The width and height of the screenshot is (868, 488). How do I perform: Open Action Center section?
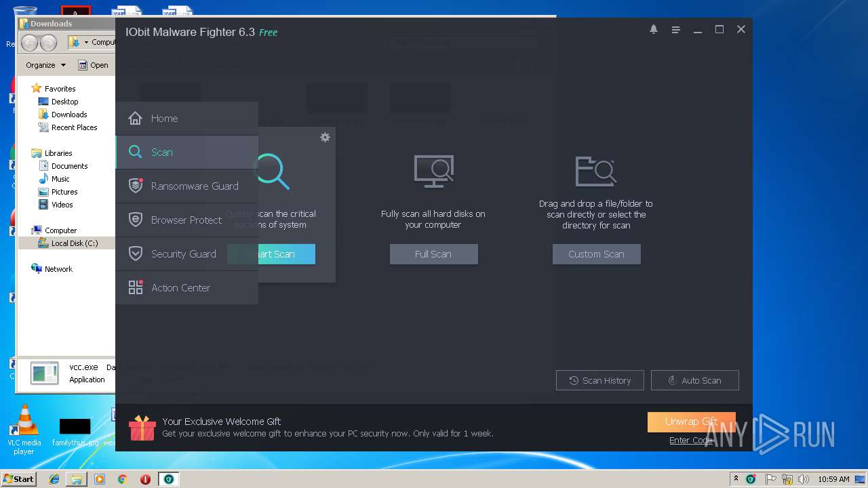186,287
